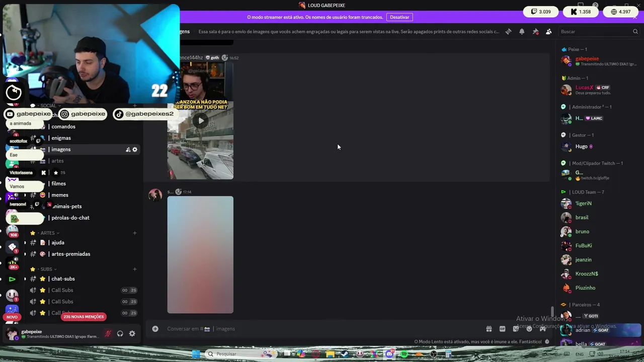This screenshot has width=644, height=362.
Task: Click member KroozzN$ in member list
Action: [599, 274]
